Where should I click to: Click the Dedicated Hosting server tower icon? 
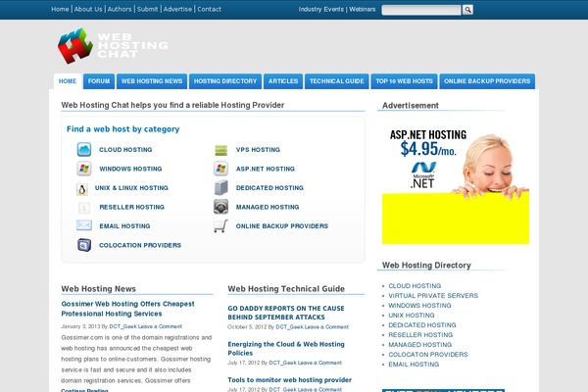pos(220,187)
